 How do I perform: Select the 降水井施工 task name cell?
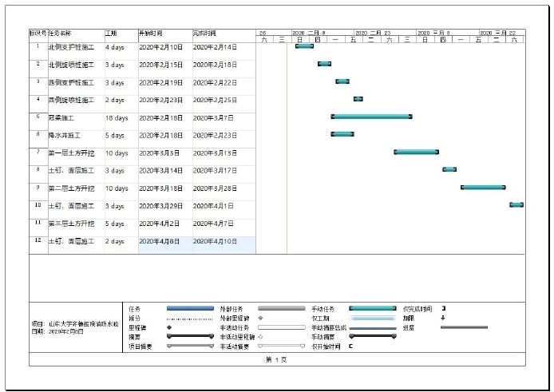click(75, 136)
